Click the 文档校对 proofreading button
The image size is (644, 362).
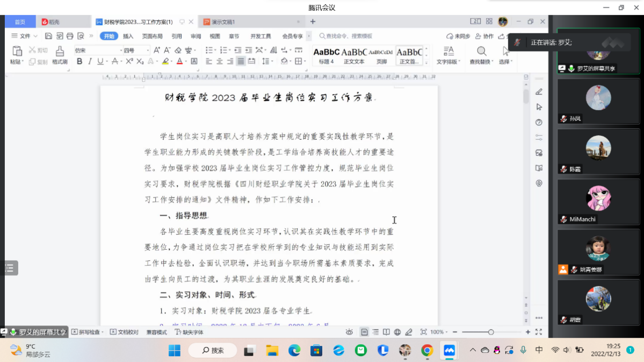125,332
